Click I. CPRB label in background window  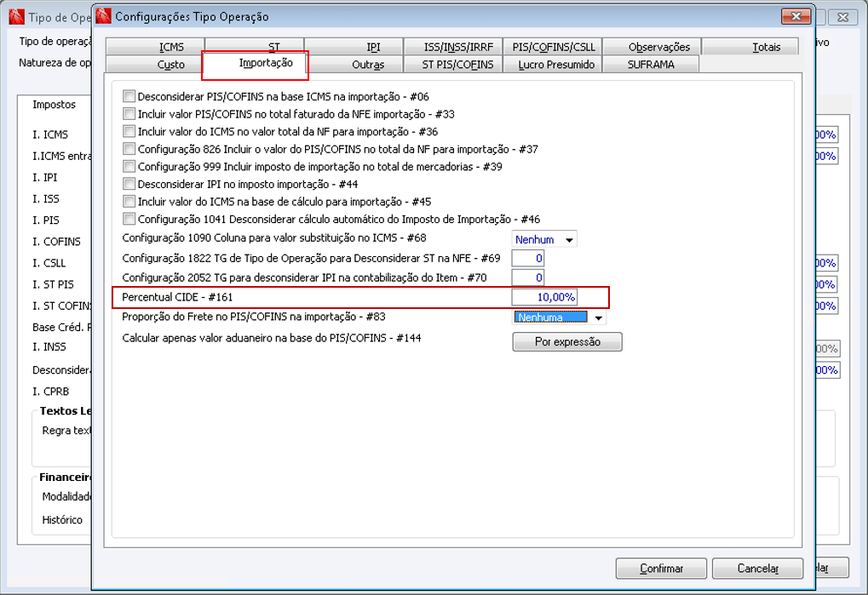[x=51, y=392]
